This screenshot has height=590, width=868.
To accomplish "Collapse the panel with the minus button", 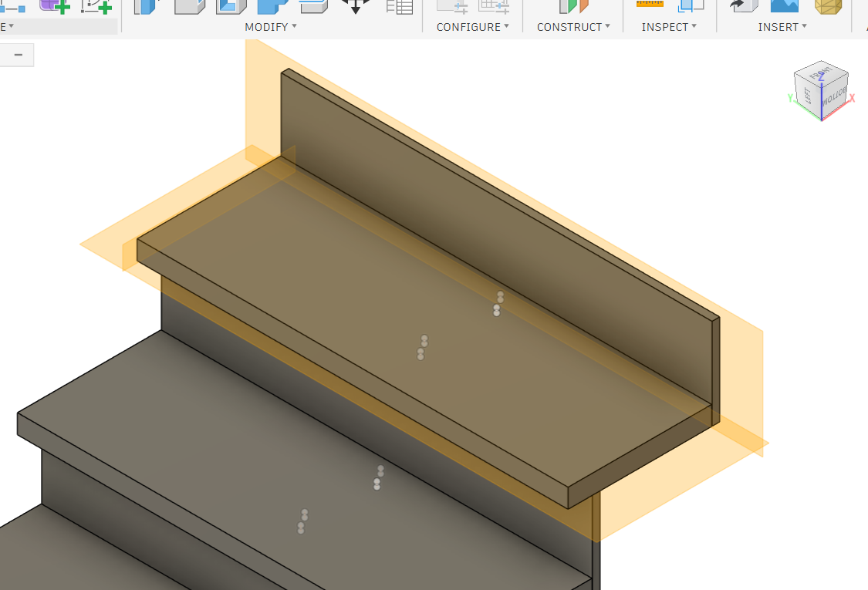I will (x=18, y=55).
